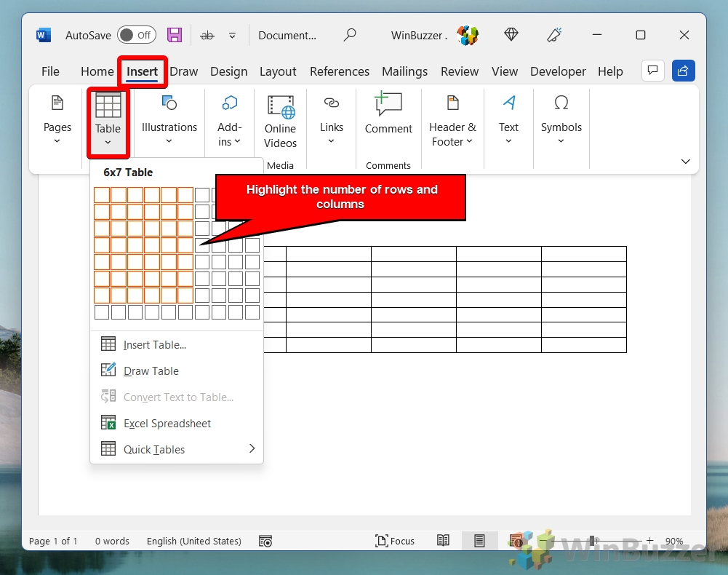This screenshot has height=575, width=728.
Task: Toggle AutoSave switch on
Action: pyautogui.click(x=136, y=35)
